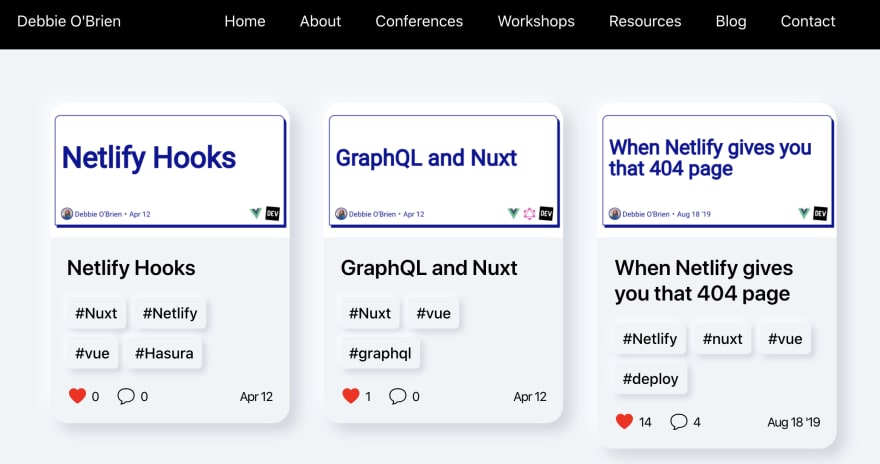This screenshot has width=880, height=464.
Task: Open the GraphQL and Nuxt article title
Action: [429, 268]
